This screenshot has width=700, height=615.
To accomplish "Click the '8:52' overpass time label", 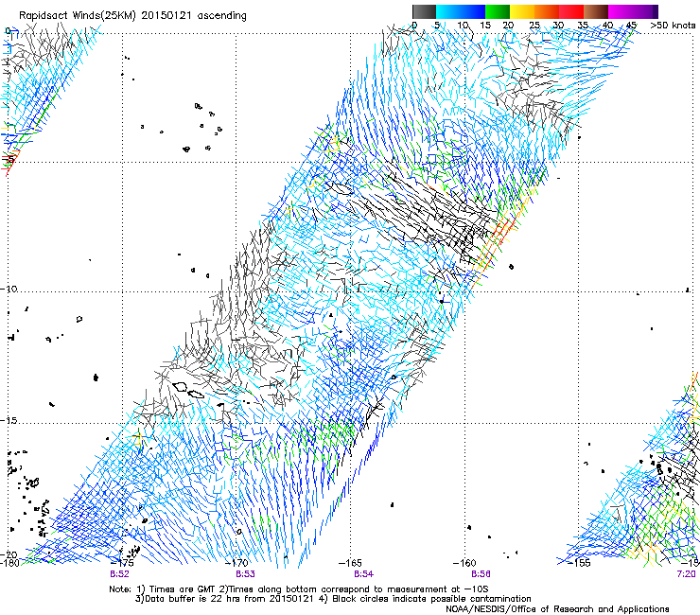I will click(x=119, y=574).
